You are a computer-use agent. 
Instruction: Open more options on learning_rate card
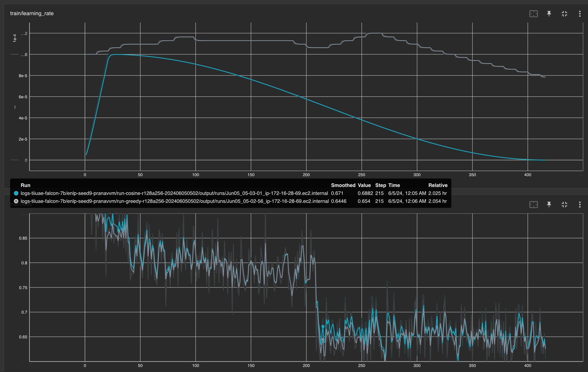pos(580,14)
